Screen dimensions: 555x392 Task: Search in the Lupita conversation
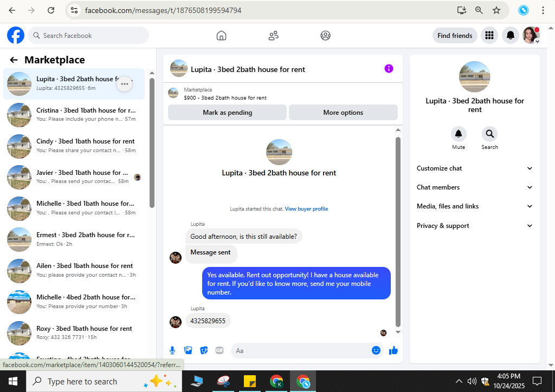pyautogui.click(x=489, y=134)
